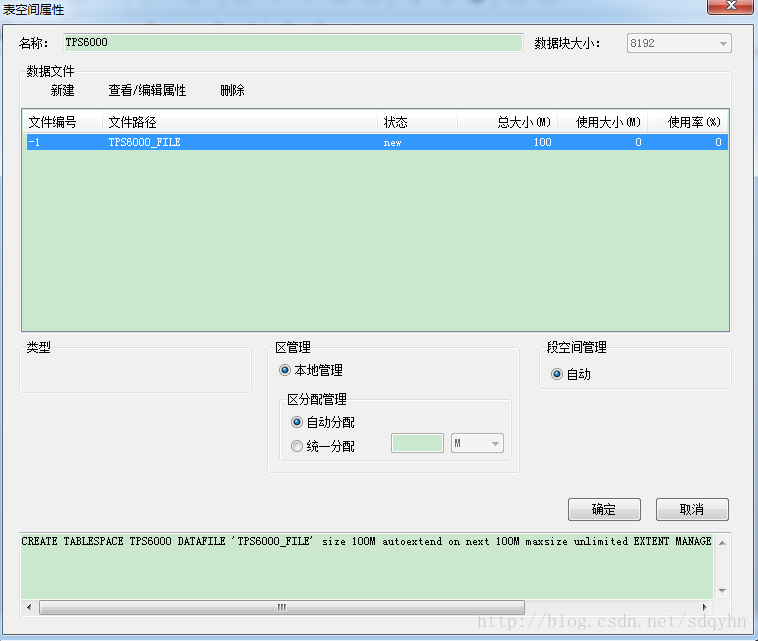Click the horizontal scrollbar right arrow
This screenshot has width=758, height=641.
(704, 607)
